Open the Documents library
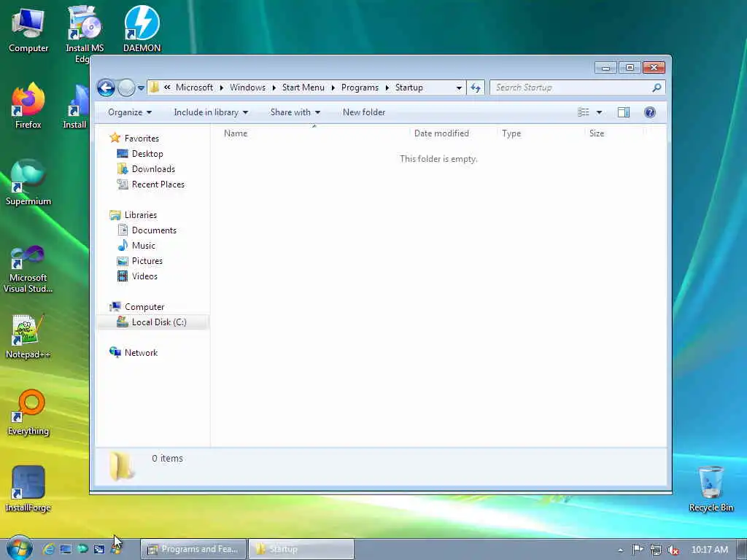 [x=154, y=230]
